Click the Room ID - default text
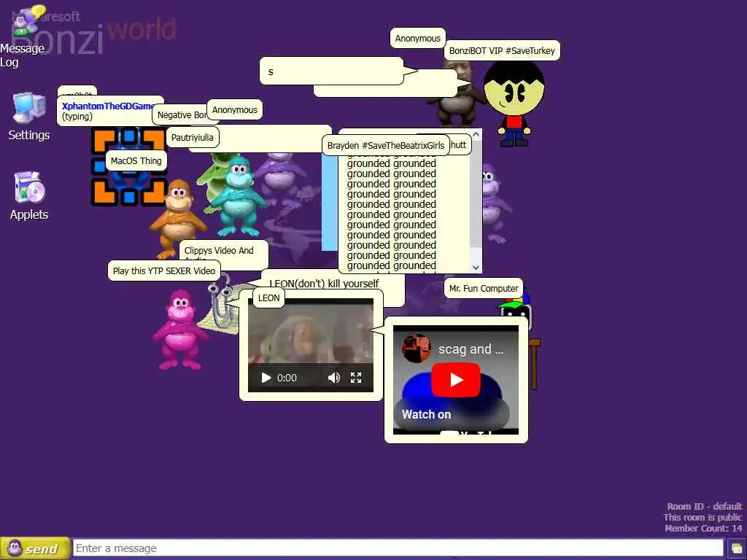 tap(704, 506)
